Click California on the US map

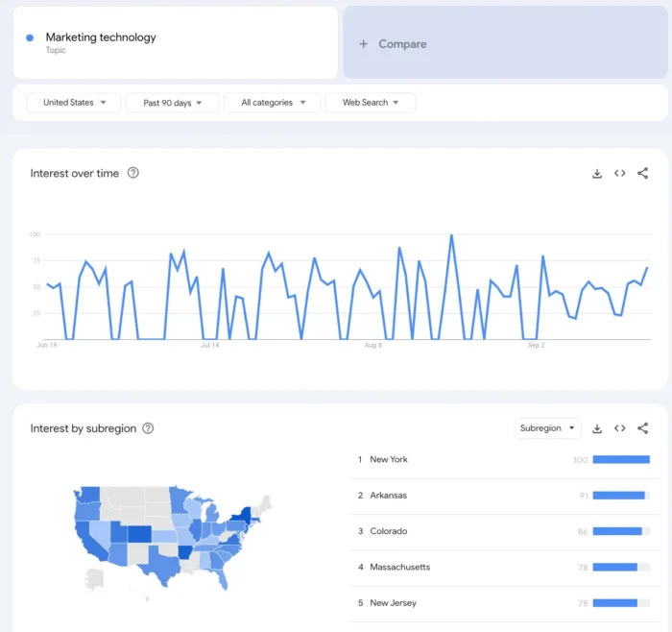(x=88, y=540)
